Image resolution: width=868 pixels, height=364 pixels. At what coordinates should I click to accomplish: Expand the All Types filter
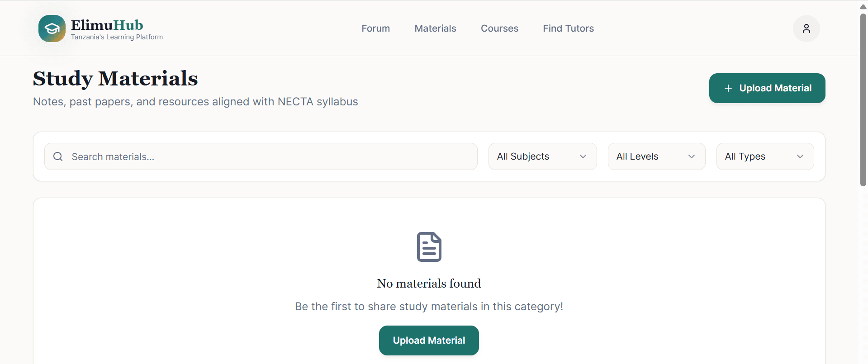[765, 156]
